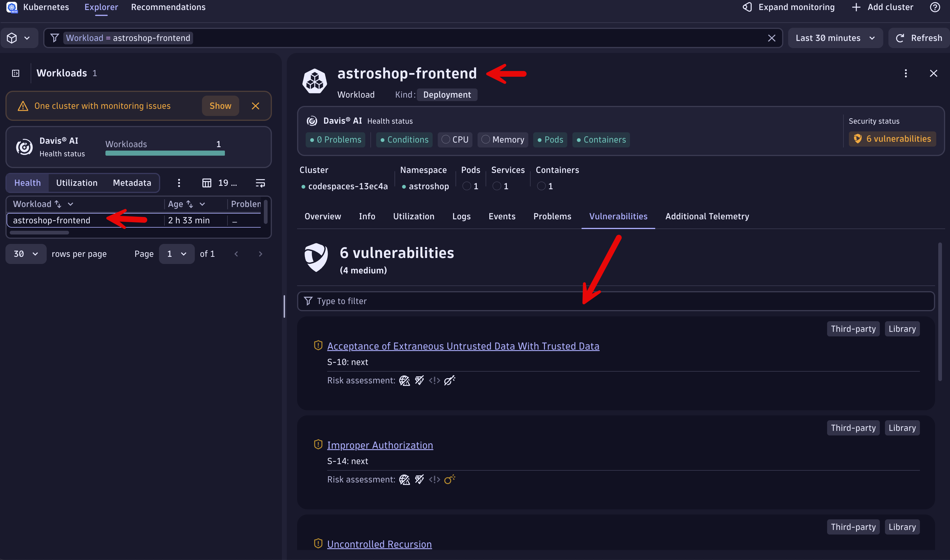Open the Improper Authorization vulnerability link
This screenshot has width=950, height=560.
[x=380, y=445]
